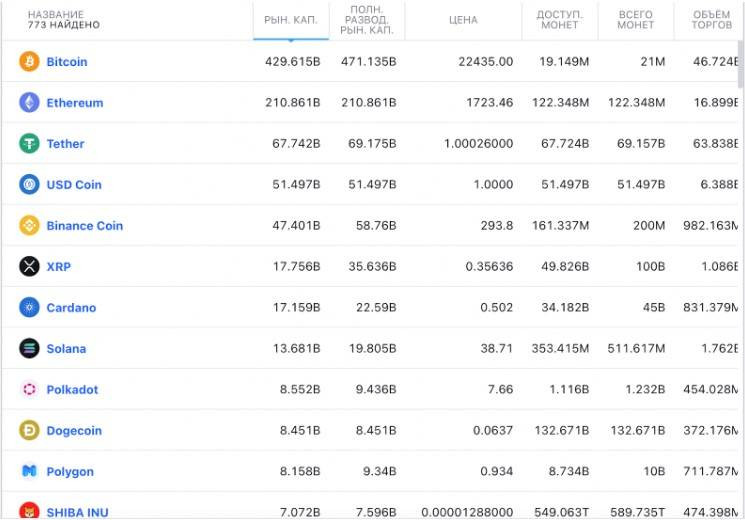Click the Ethereum diamond icon

tap(29, 102)
